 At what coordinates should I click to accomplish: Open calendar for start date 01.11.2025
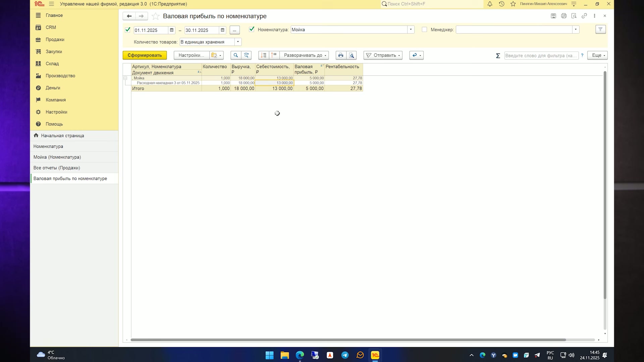(x=172, y=30)
